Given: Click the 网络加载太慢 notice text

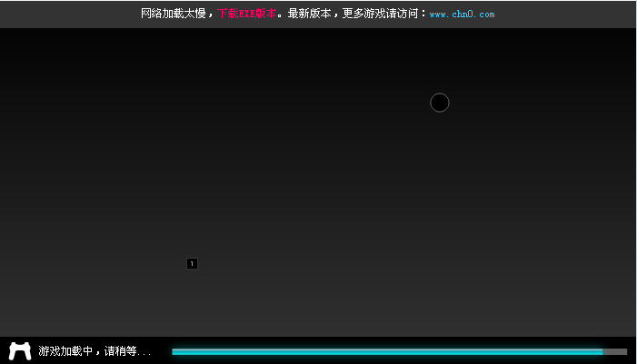Looking at the screenshot, I should [x=173, y=14].
